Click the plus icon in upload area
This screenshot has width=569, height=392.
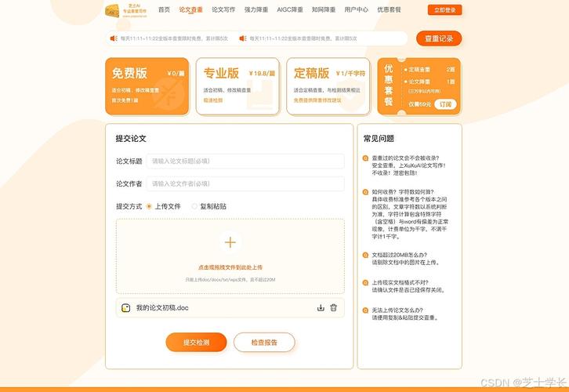(230, 242)
